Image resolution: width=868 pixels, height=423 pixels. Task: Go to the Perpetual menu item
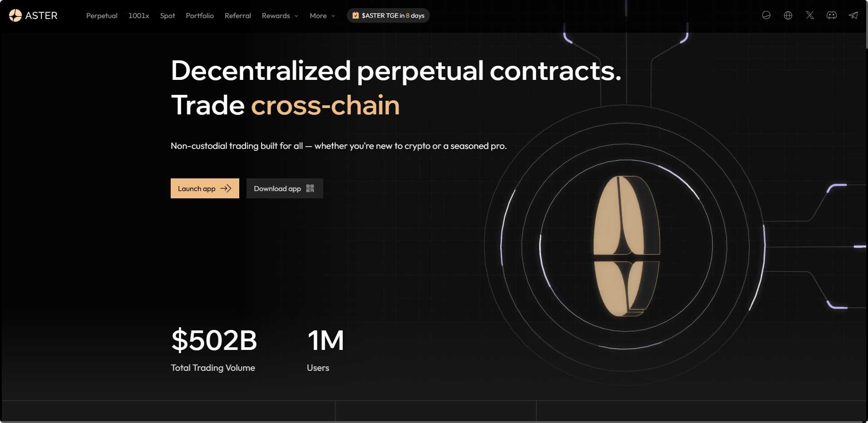click(102, 15)
